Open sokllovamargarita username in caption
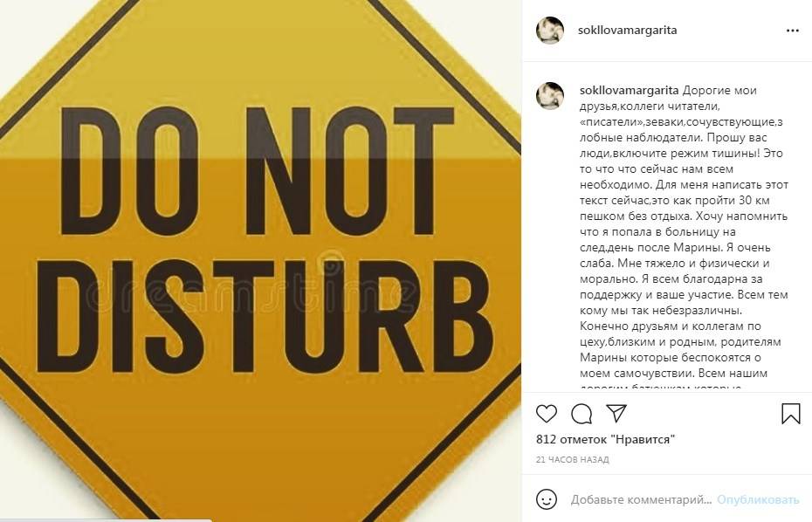The width and height of the screenshot is (812, 522). coord(630,90)
